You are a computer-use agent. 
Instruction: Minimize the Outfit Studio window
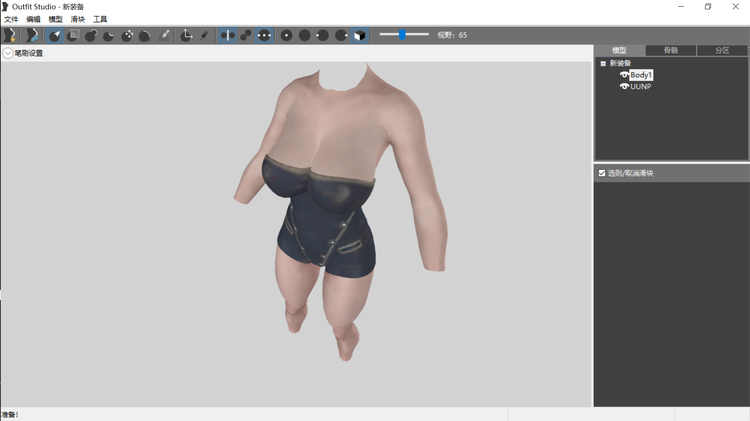coord(681,7)
